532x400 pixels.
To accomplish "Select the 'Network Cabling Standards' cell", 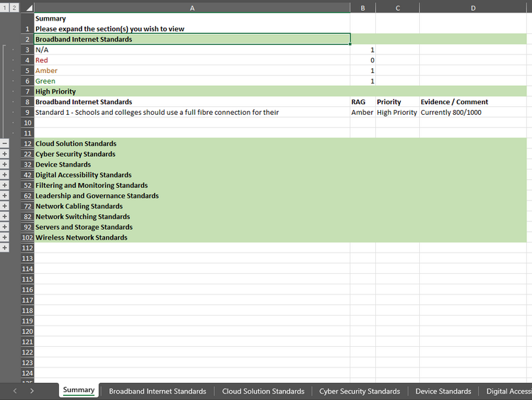I will point(192,206).
